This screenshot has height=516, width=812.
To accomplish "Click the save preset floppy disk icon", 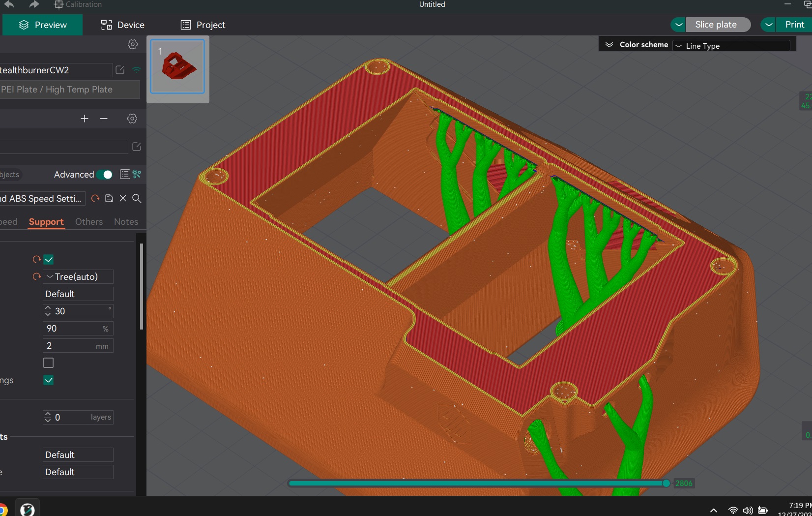I will (109, 198).
